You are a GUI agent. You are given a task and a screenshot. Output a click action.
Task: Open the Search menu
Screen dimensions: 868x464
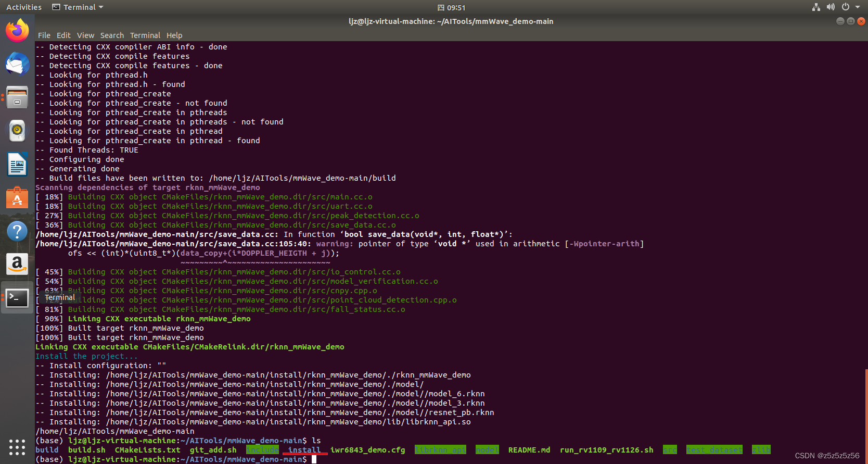pyautogui.click(x=112, y=35)
